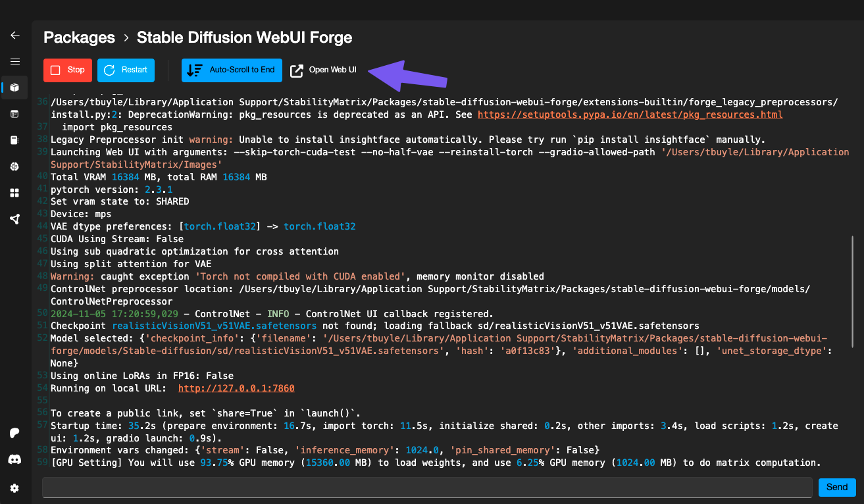Click the 'Total VRAM 16384 MB' log line
The height and width of the screenshot is (504, 864).
click(x=159, y=177)
